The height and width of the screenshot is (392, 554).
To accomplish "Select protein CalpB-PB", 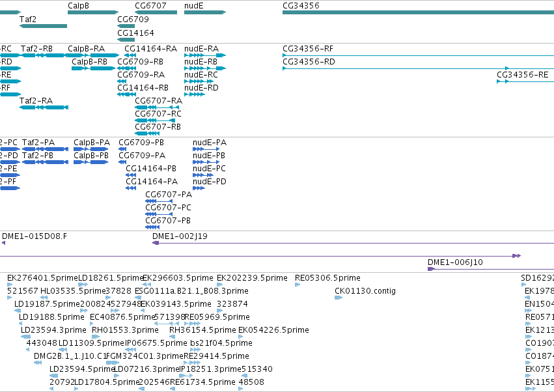I will coord(91,156).
